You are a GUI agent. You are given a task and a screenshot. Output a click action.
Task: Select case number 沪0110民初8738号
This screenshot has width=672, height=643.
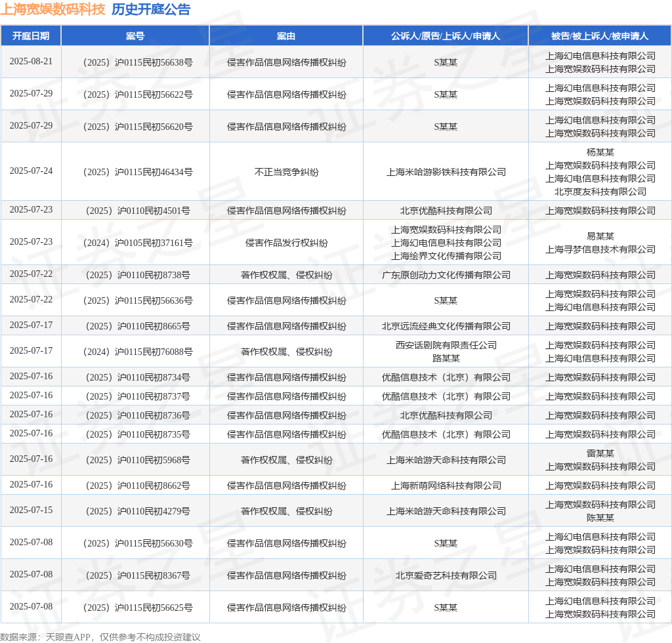pyautogui.click(x=138, y=275)
